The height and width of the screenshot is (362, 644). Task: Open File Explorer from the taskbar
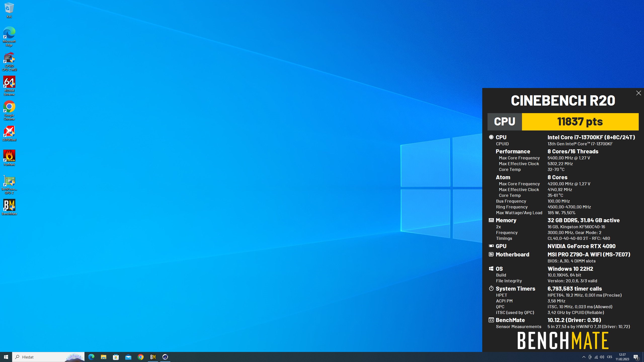pyautogui.click(x=104, y=357)
